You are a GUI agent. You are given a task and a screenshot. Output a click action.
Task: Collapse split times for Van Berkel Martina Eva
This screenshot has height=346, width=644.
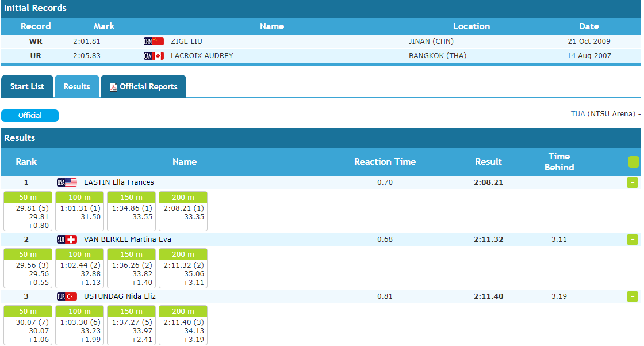pyautogui.click(x=632, y=239)
